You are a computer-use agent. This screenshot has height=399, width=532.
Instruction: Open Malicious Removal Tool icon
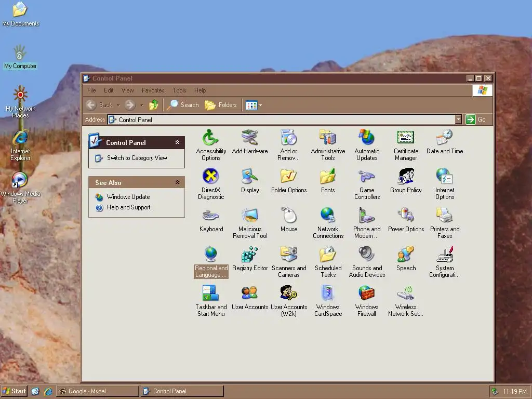pyautogui.click(x=250, y=223)
